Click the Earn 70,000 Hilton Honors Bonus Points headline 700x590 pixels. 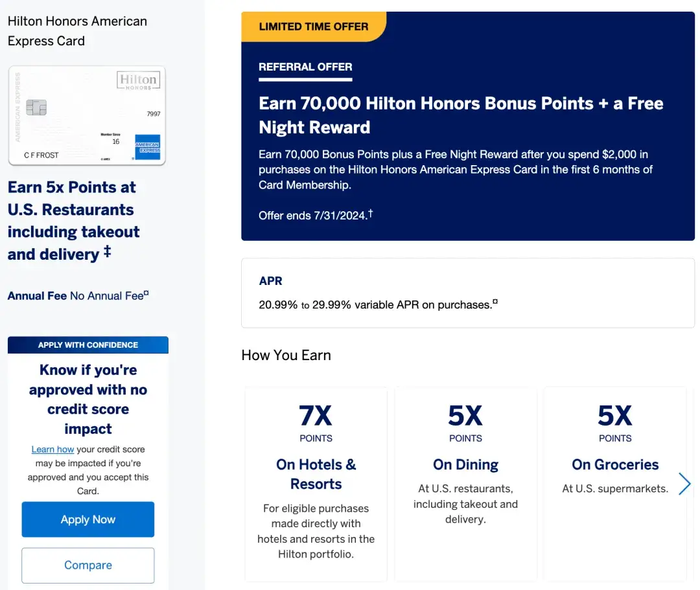click(461, 115)
